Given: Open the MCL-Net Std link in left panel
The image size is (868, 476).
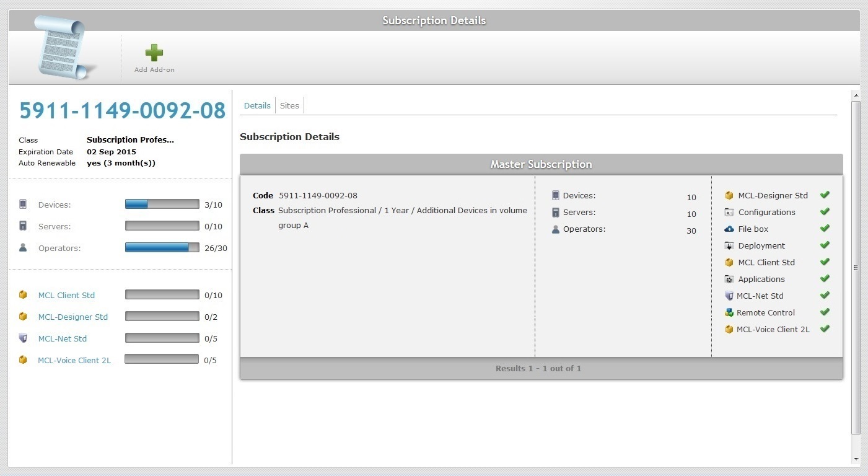Looking at the screenshot, I should tap(63, 338).
